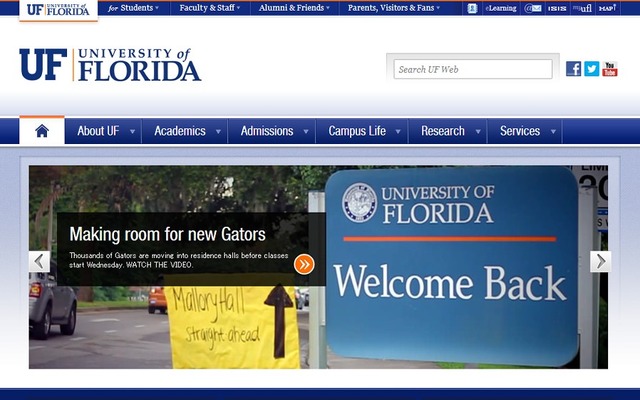Expand the Campus Life dropdown arrow

pos(398,131)
